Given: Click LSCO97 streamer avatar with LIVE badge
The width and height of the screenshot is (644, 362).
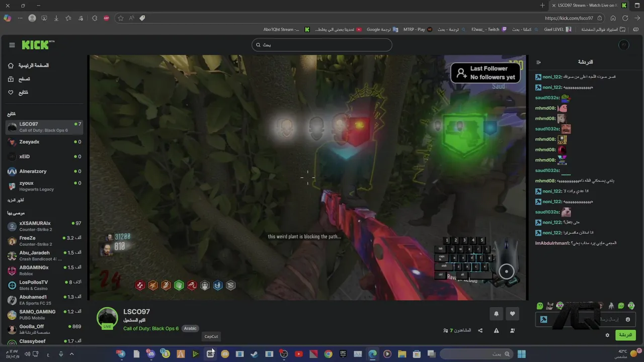Looking at the screenshot, I should [107, 319].
